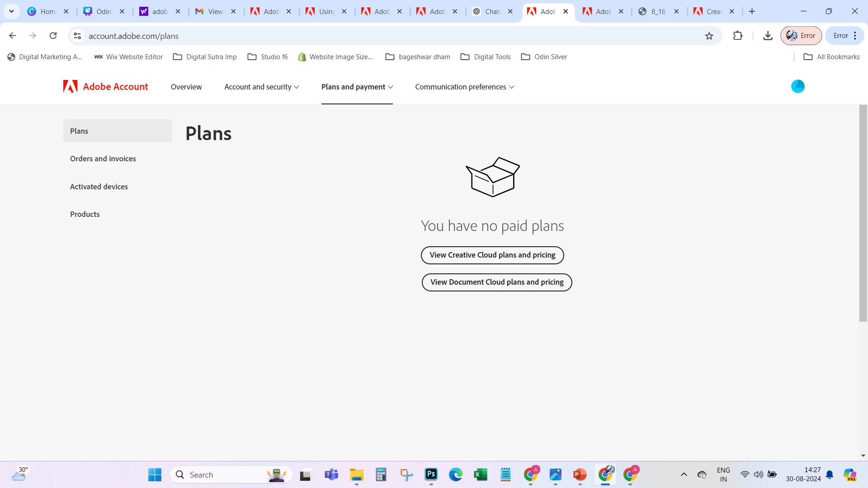Screen dimensions: 868x488
Task: View site information icon in address bar
Action: (x=77, y=36)
